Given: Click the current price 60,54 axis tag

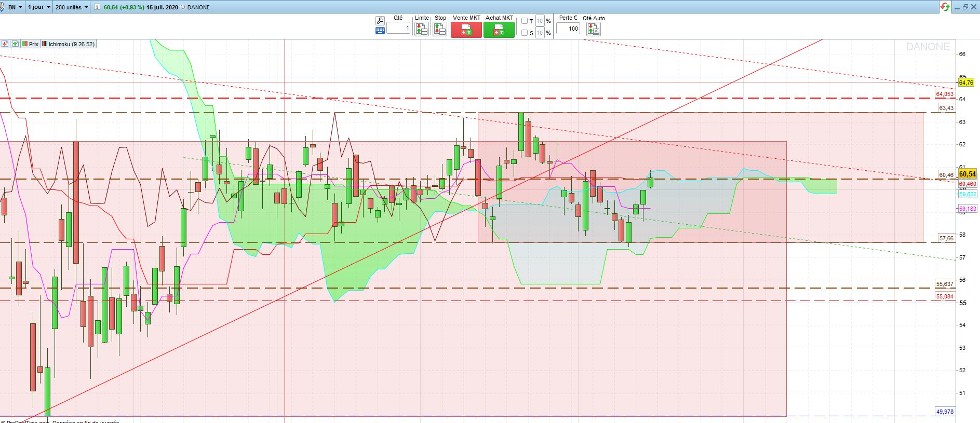Looking at the screenshot, I should pyautogui.click(x=967, y=174).
